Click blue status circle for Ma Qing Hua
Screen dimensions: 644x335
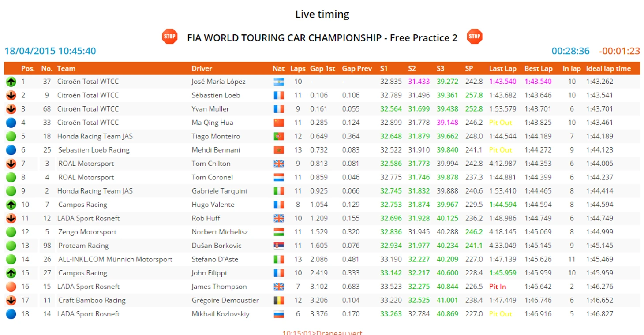coord(11,123)
